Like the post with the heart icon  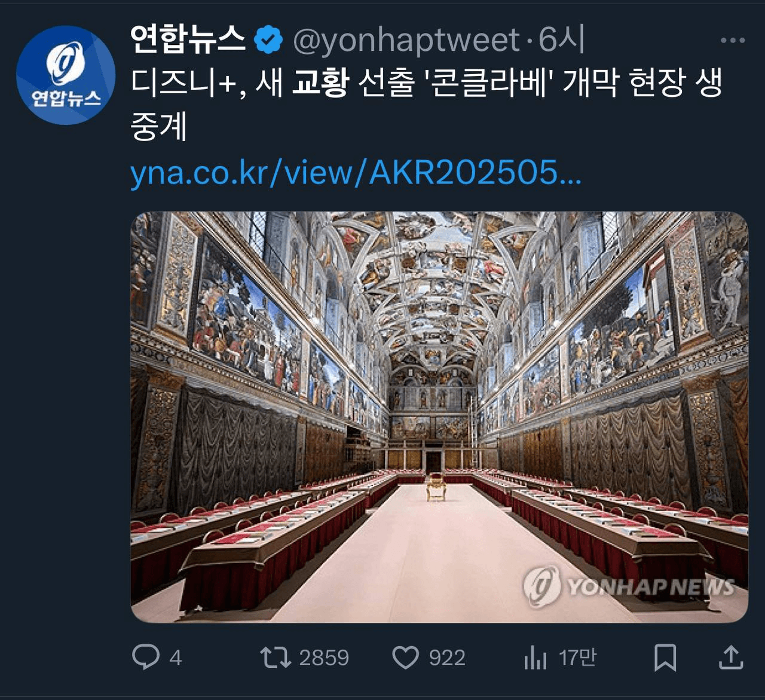tap(405, 658)
